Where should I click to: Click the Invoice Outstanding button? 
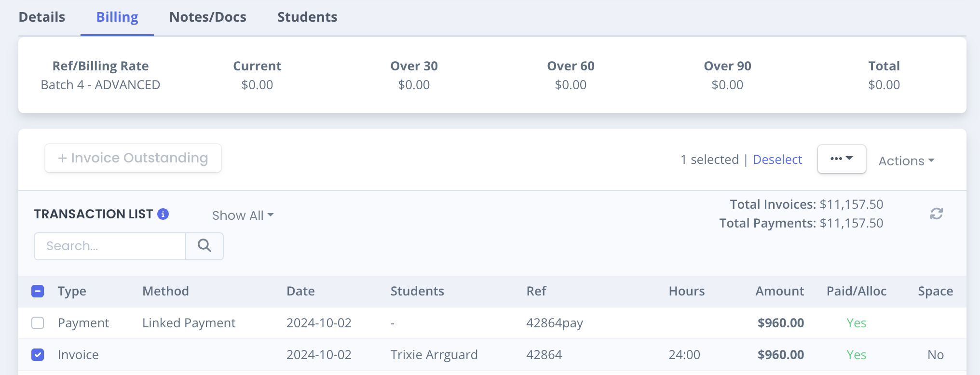[133, 158]
